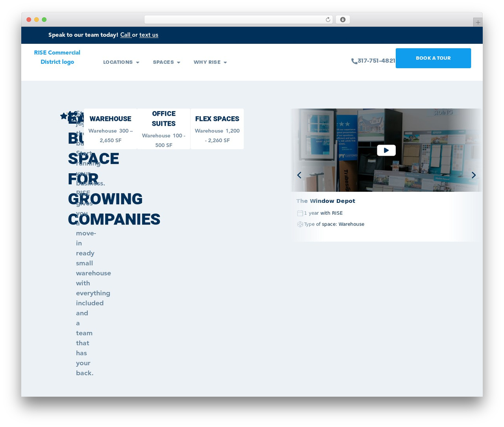Call 317-751-4821 phone number
Screen dimensions: 504x427
[376, 61]
